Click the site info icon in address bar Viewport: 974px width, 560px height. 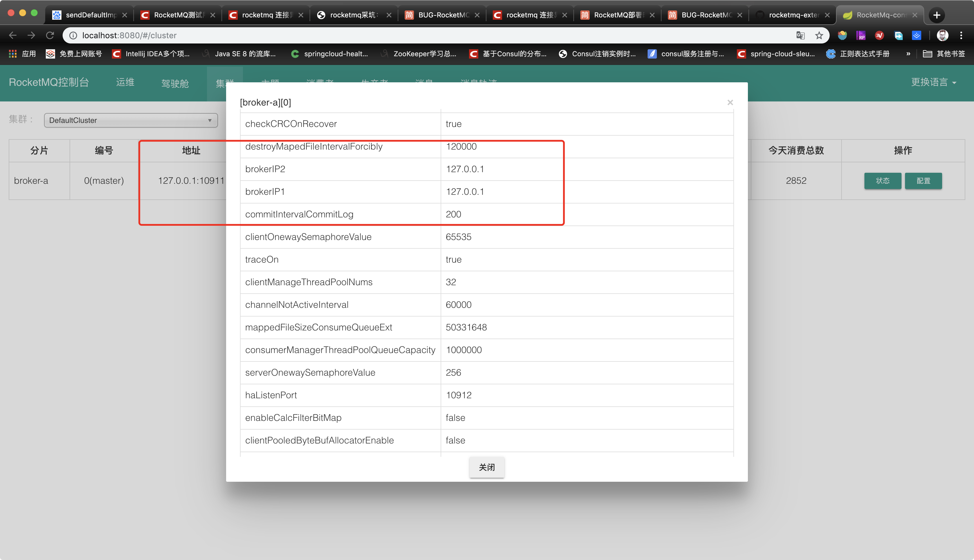73,35
